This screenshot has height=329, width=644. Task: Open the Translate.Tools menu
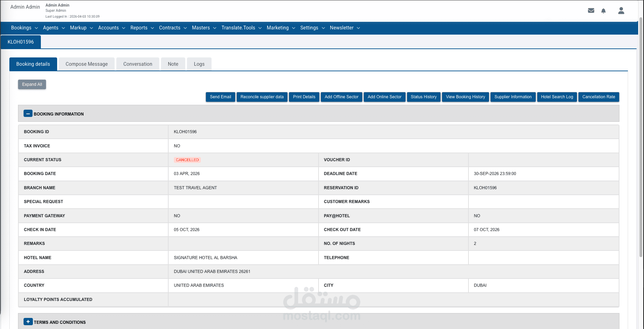[242, 28]
